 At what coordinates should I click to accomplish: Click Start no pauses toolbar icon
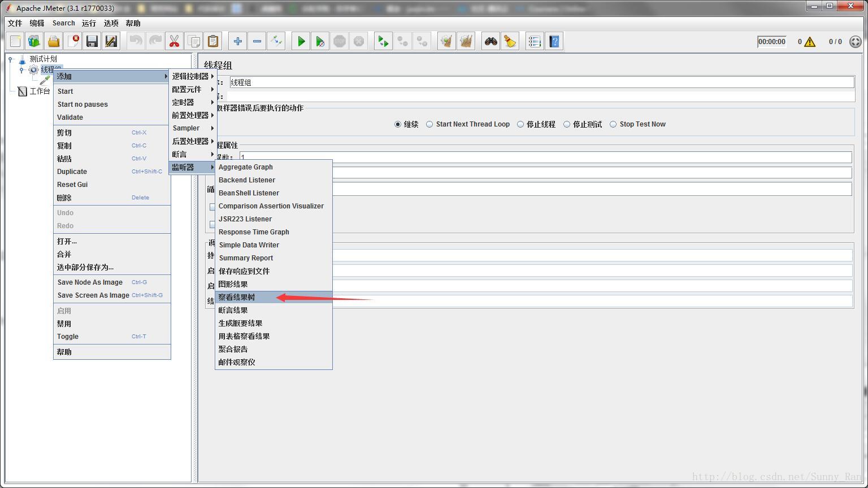[320, 41]
